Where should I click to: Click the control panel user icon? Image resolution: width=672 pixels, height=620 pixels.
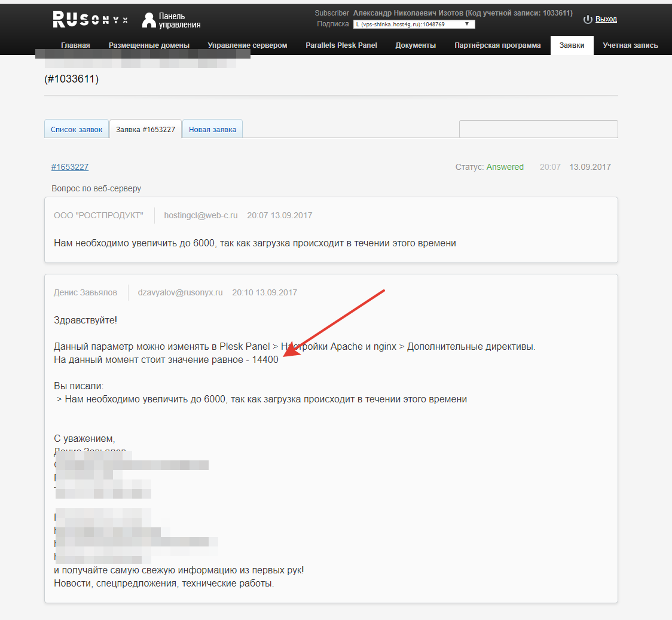[149, 20]
